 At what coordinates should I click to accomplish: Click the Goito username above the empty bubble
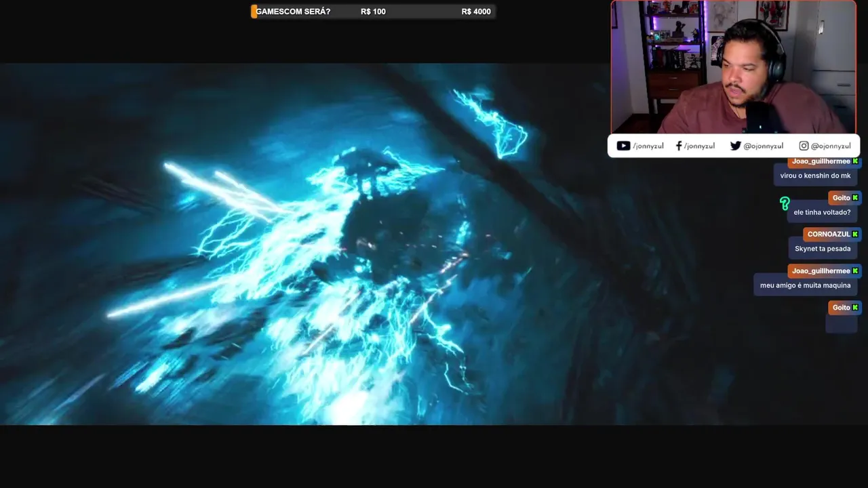(x=841, y=308)
